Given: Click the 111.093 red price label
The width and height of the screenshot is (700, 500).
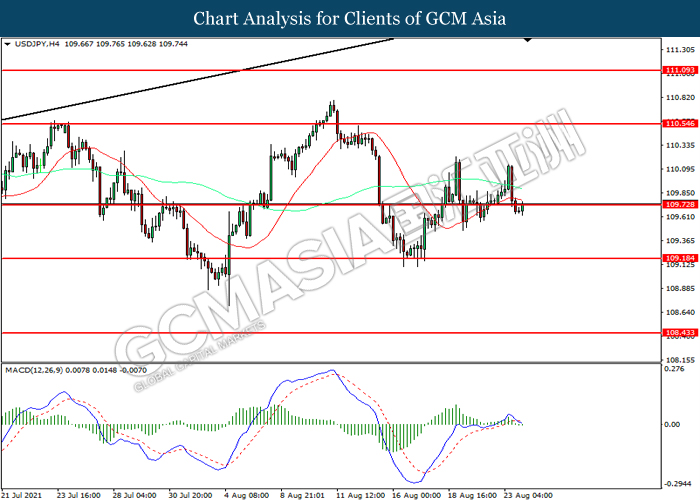Looking at the screenshot, I should pyautogui.click(x=680, y=70).
